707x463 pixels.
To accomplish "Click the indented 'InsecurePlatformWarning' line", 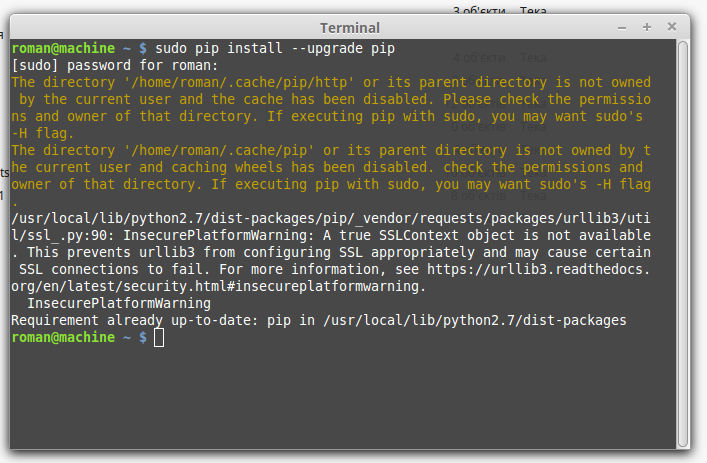I will (104, 303).
